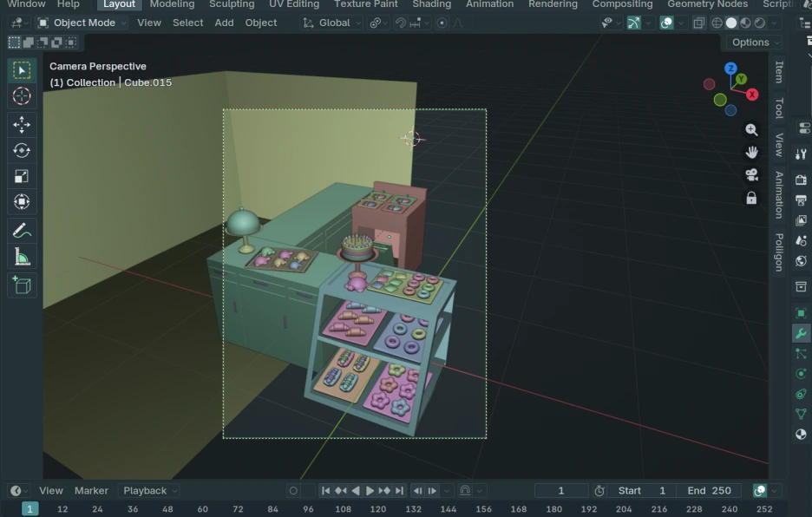Open the Object properties tab

coord(801,313)
